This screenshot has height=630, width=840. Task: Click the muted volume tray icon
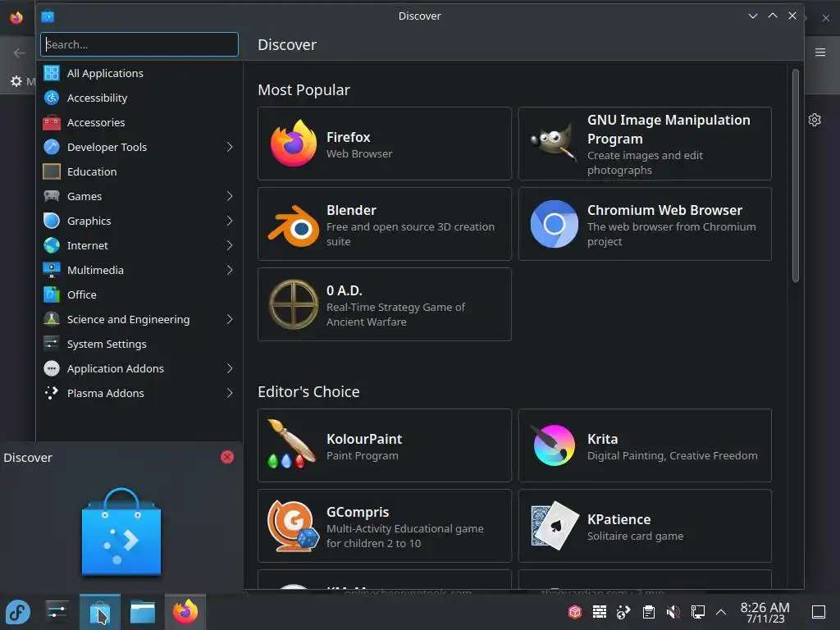point(673,612)
